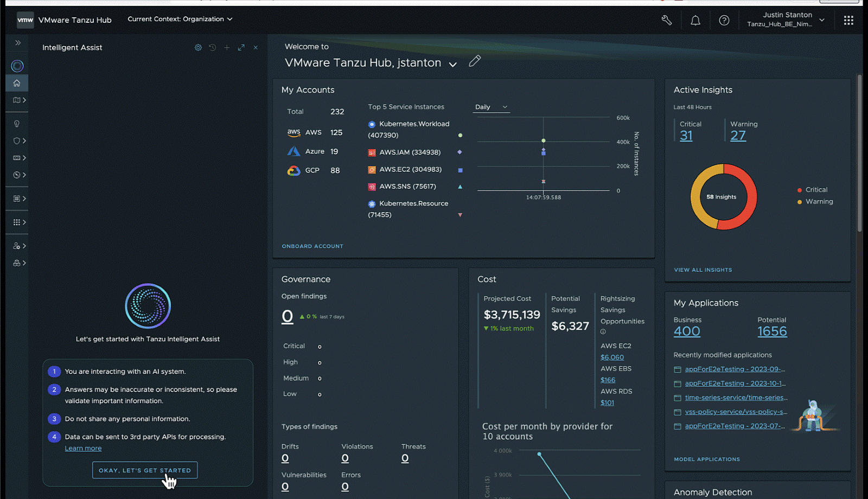This screenshot has width=868, height=499.
Task: Expand the VMware Tanzu Hub, jstanton dashboard selector
Action: point(453,63)
